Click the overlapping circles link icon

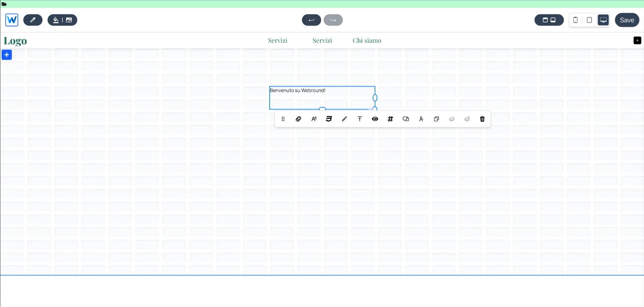pos(299,119)
